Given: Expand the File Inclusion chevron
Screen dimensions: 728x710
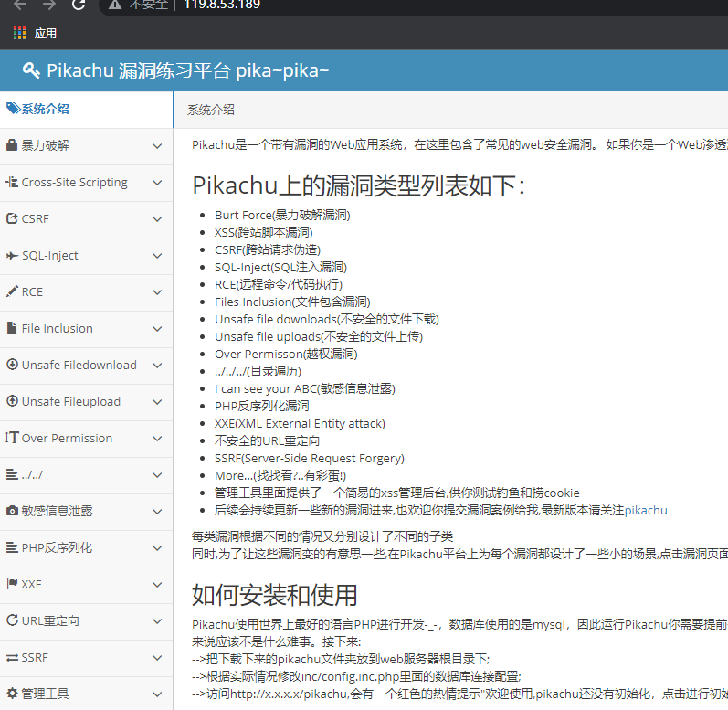Looking at the screenshot, I should (x=157, y=329).
